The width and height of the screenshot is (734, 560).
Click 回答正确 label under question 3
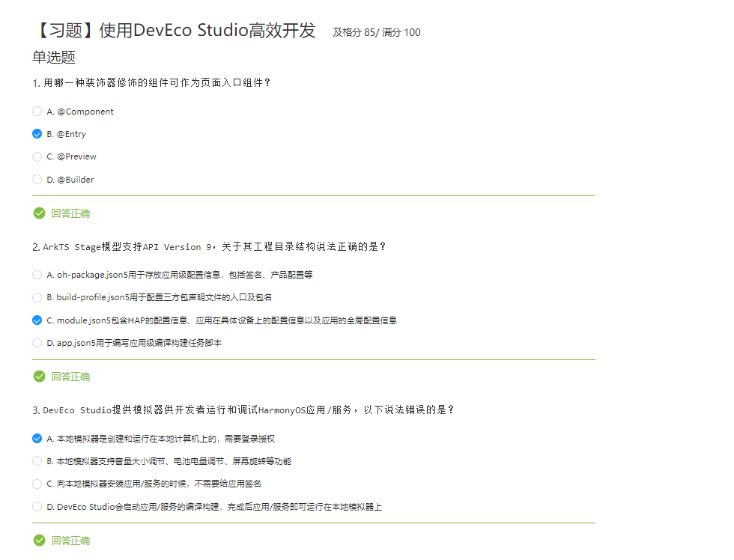click(x=70, y=541)
